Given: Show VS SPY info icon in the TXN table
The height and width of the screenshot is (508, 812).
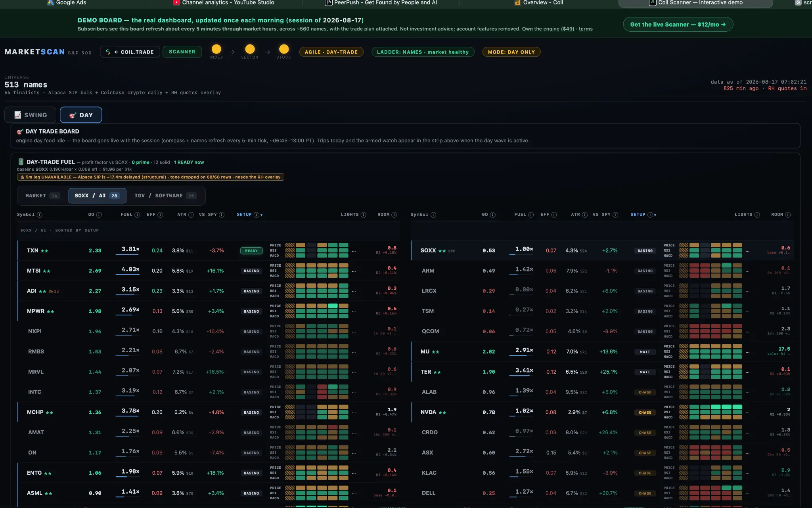Looking at the screenshot, I should [222, 215].
